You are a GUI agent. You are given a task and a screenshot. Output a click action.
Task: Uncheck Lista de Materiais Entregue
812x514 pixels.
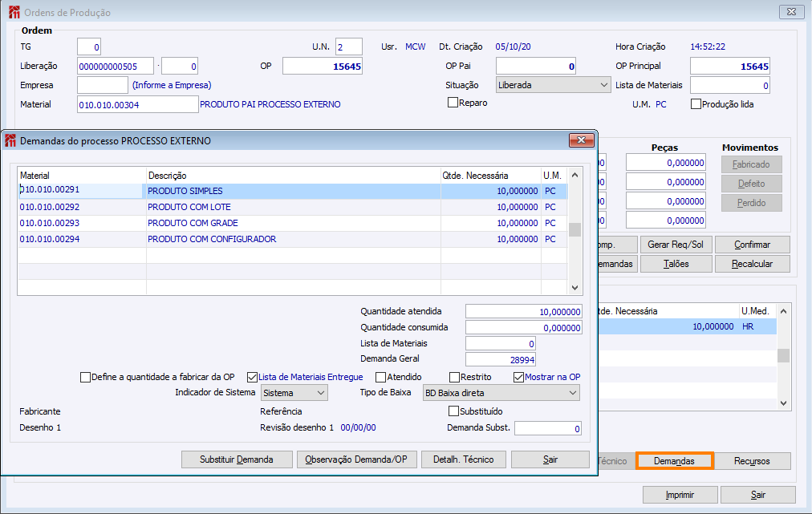point(253,377)
